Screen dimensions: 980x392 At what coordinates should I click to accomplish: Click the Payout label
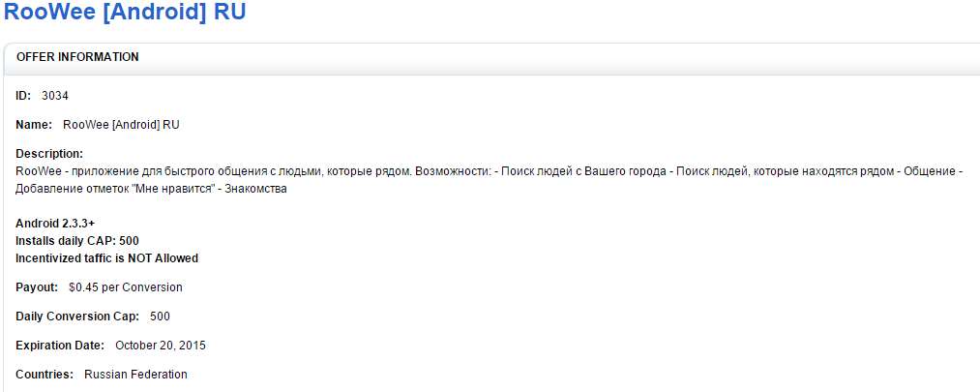37,287
